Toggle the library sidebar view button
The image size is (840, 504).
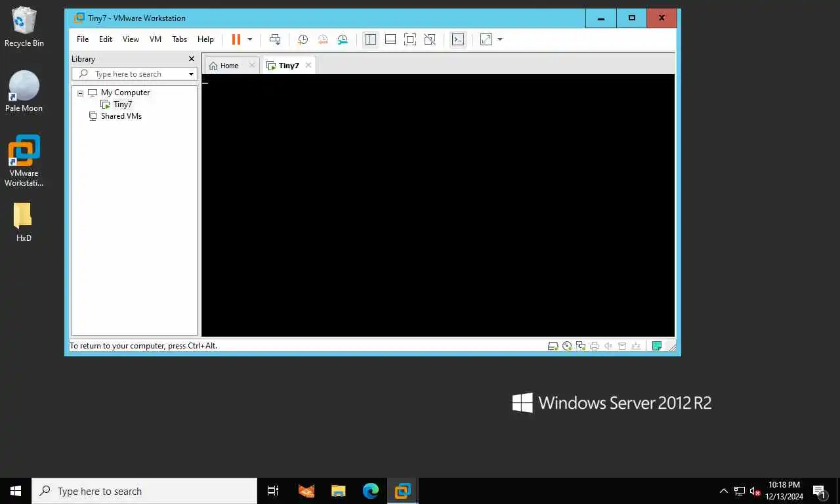pyautogui.click(x=371, y=39)
